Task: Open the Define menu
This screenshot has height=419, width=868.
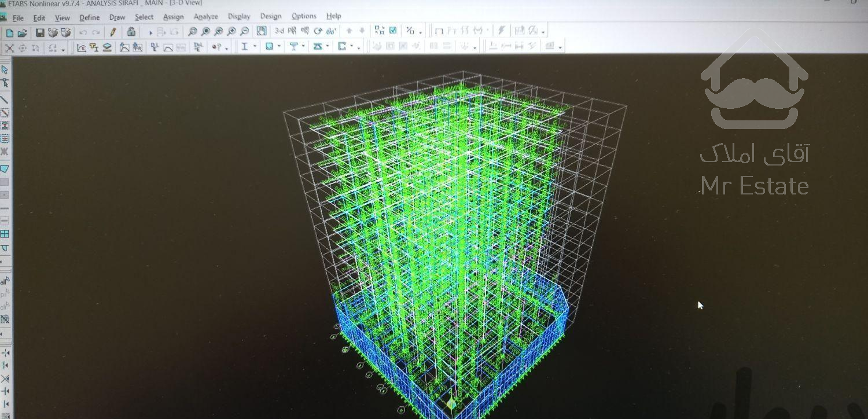Action: [x=89, y=18]
